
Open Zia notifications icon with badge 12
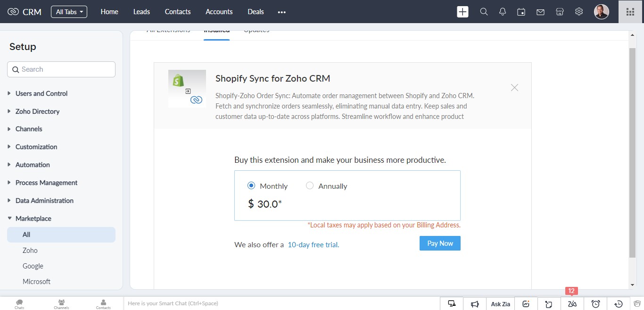(x=572, y=304)
